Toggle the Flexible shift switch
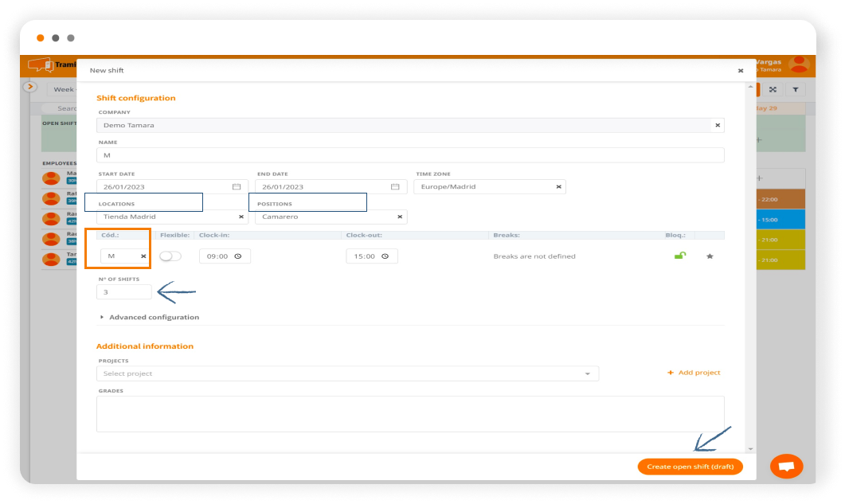The width and height of the screenshot is (845, 504). coord(170,256)
